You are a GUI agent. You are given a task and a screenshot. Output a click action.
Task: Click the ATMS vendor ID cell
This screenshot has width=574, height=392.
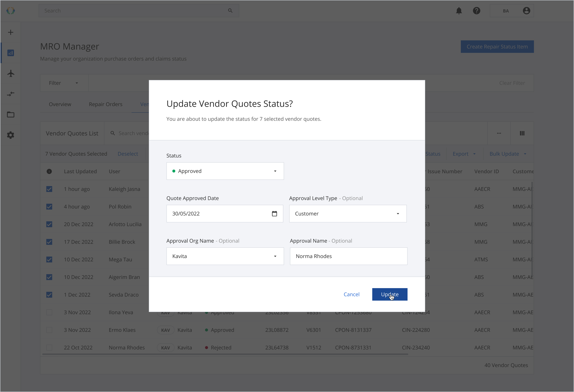tap(481, 259)
